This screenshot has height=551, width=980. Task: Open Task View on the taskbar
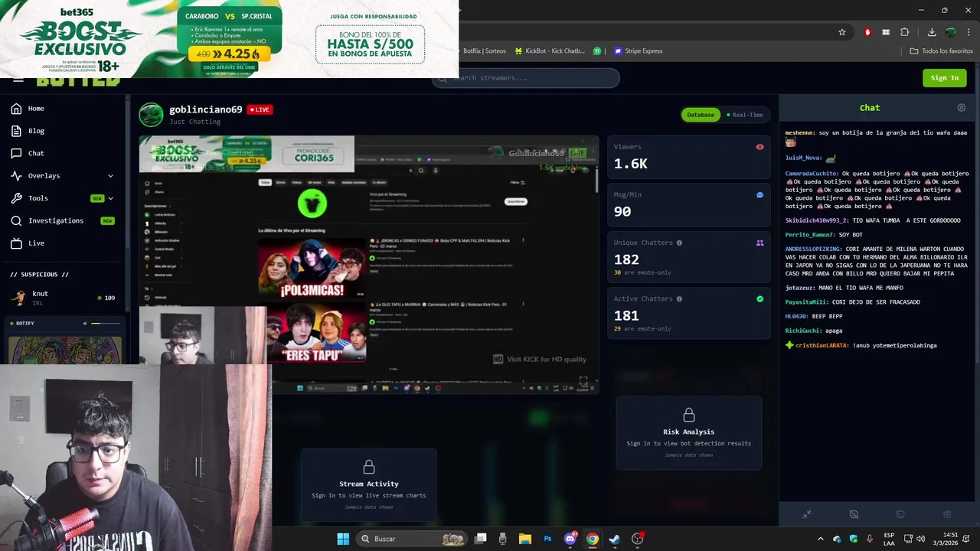pyautogui.click(x=480, y=539)
